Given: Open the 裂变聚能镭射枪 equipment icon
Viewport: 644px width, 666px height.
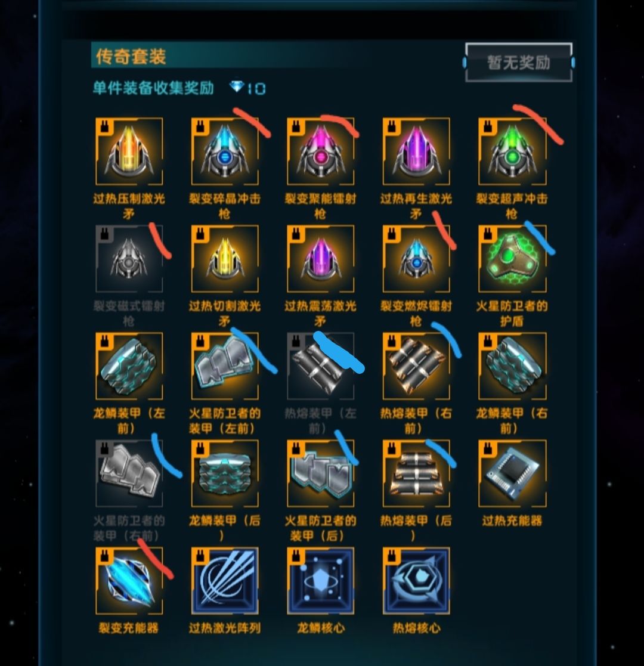Looking at the screenshot, I should click(321, 151).
